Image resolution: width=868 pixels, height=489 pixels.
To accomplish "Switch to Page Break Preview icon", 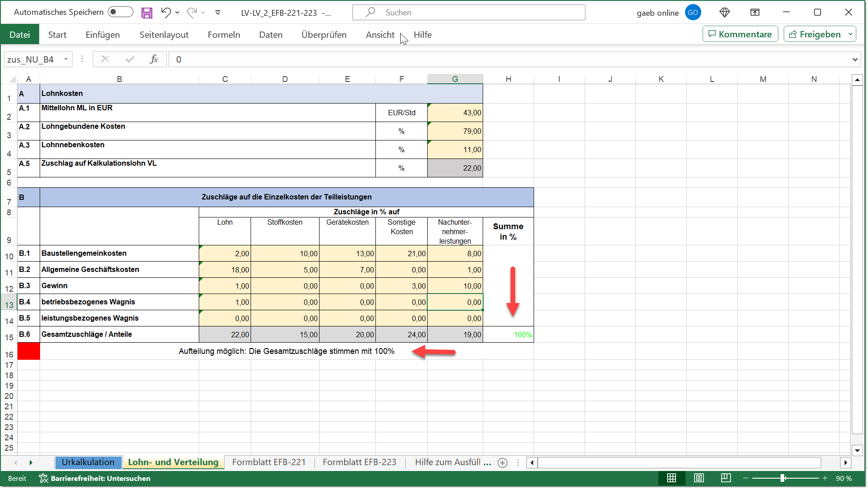I will (726, 478).
